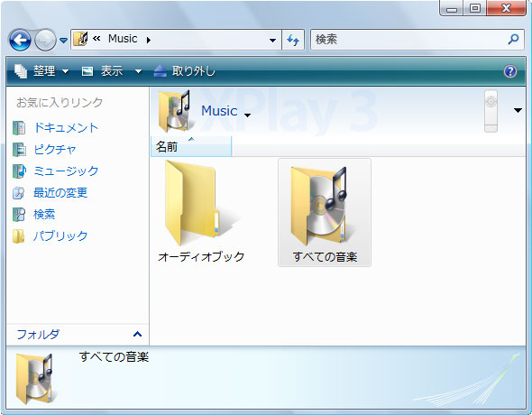Click the iPod device icon in header

(x=491, y=111)
